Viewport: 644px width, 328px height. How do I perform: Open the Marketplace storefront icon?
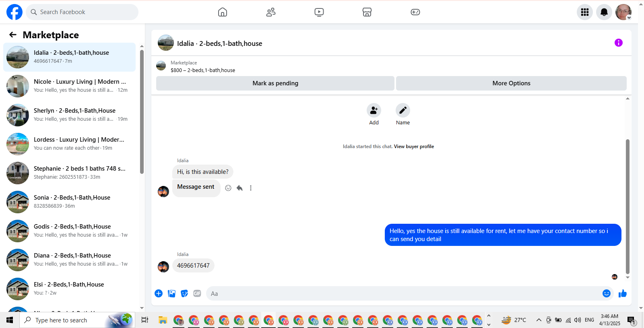click(367, 12)
